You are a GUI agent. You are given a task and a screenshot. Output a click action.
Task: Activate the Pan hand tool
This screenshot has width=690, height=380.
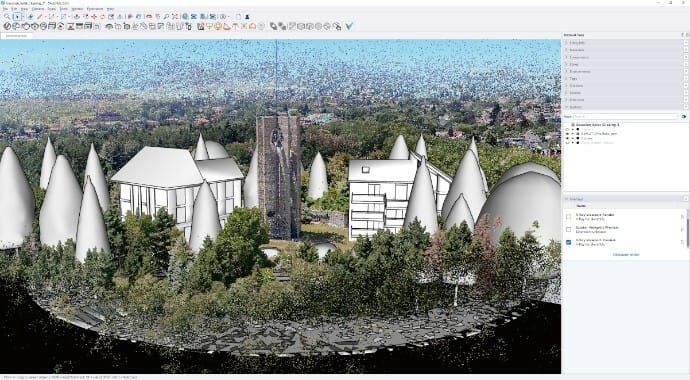coord(158,17)
